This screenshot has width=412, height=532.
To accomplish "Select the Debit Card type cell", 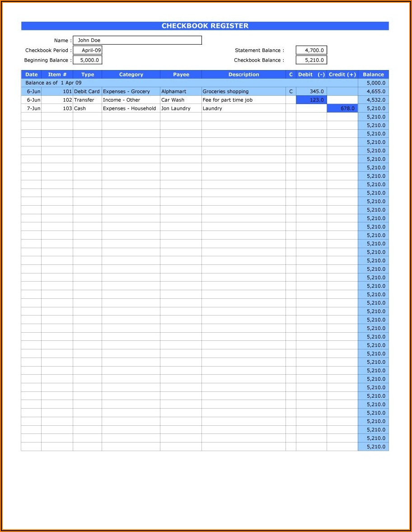I will 87,92.
